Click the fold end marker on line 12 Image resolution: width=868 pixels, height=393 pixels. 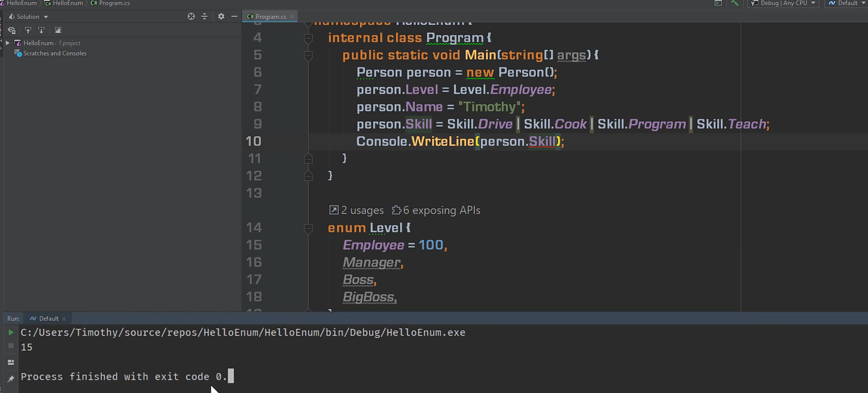[308, 175]
